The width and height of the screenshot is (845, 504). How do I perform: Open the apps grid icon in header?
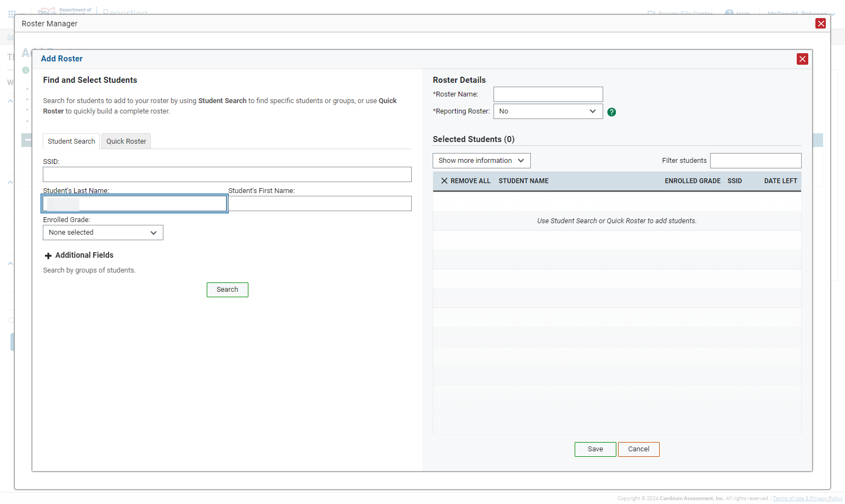point(12,14)
